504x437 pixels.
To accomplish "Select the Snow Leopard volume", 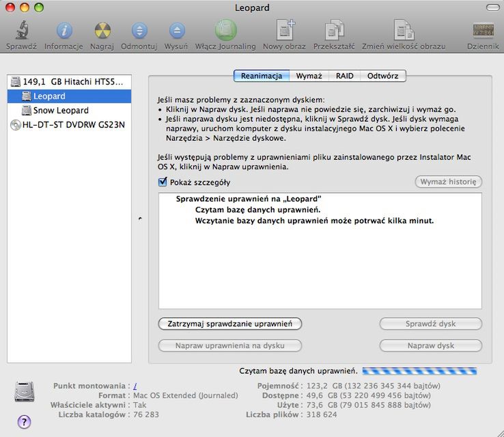I will (x=69, y=110).
